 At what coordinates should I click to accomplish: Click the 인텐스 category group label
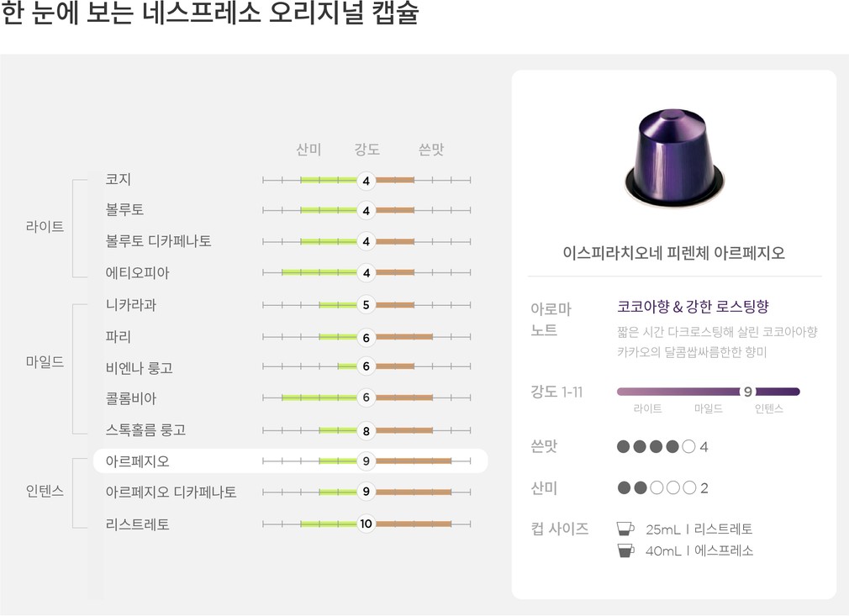coord(45,492)
